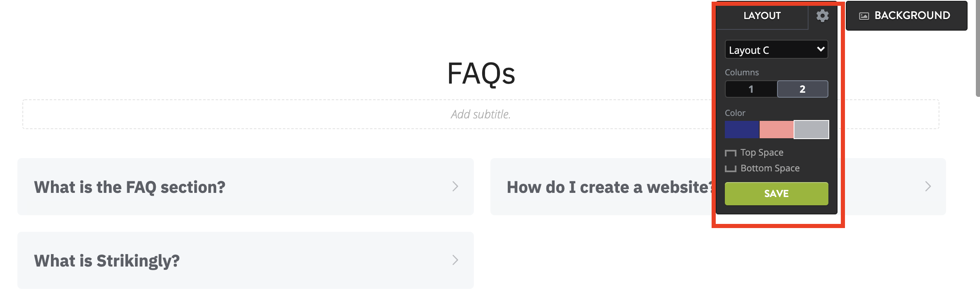Open the settings gear in layout panel
The image size is (980, 298).
[822, 16]
